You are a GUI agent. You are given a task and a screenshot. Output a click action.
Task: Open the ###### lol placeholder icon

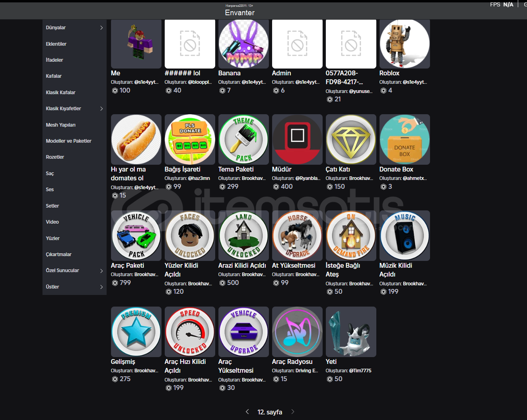point(190,44)
